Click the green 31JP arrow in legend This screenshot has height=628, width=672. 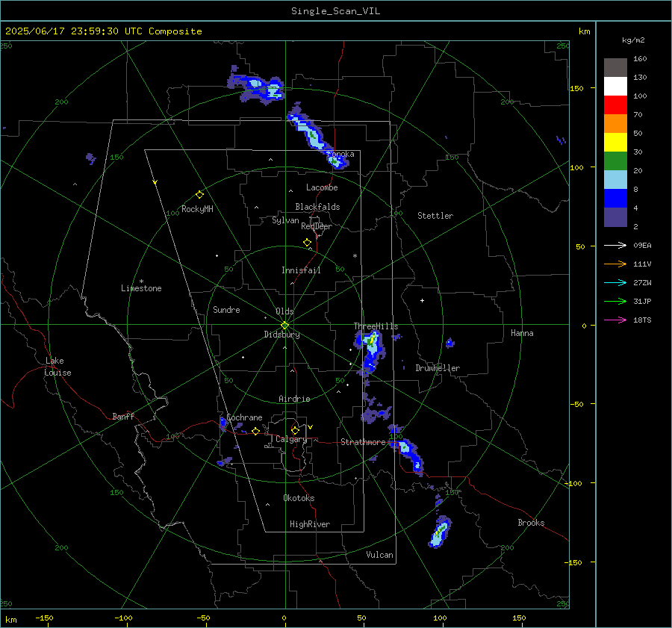tap(615, 302)
